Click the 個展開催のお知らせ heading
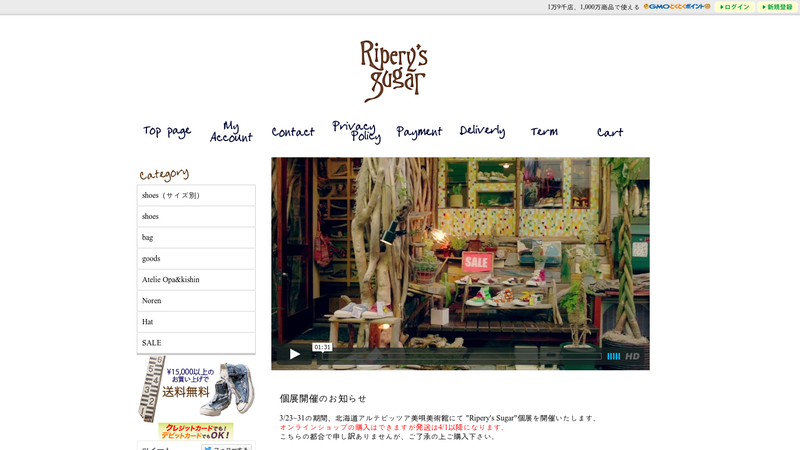This screenshot has width=800, height=450. point(323,399)
